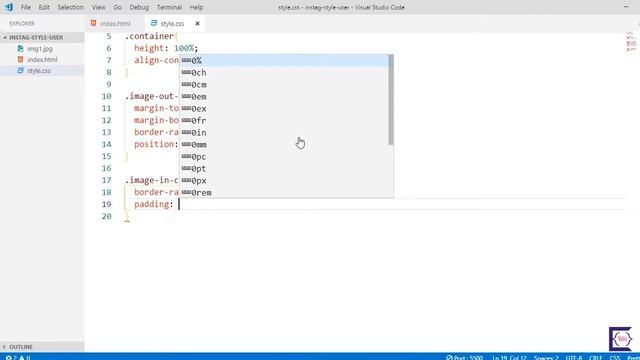Click the VS Code logo icon
The height and width of the screenshot is (360, 640).
pyautogui.click(x=9, y=7)
